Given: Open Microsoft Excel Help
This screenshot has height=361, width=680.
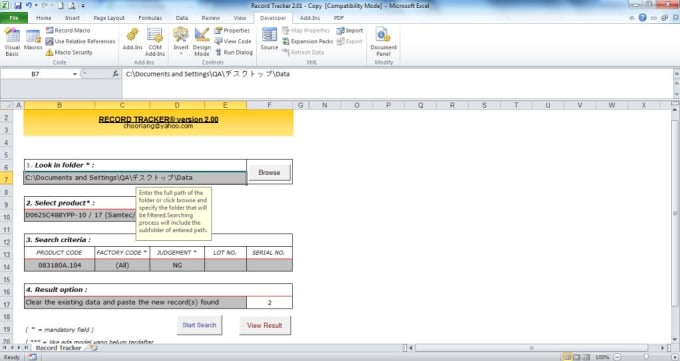Looking at the screenshot, I should pyautogui.click(x=642, y=18).
